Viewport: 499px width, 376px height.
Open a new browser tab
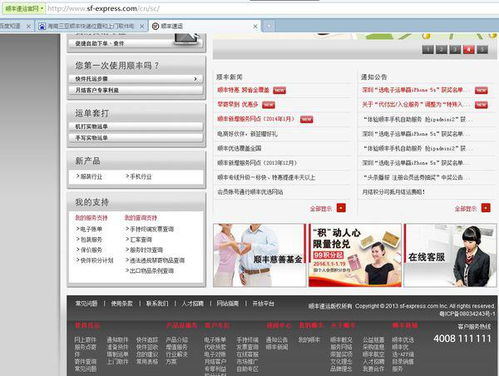[269, 26]
